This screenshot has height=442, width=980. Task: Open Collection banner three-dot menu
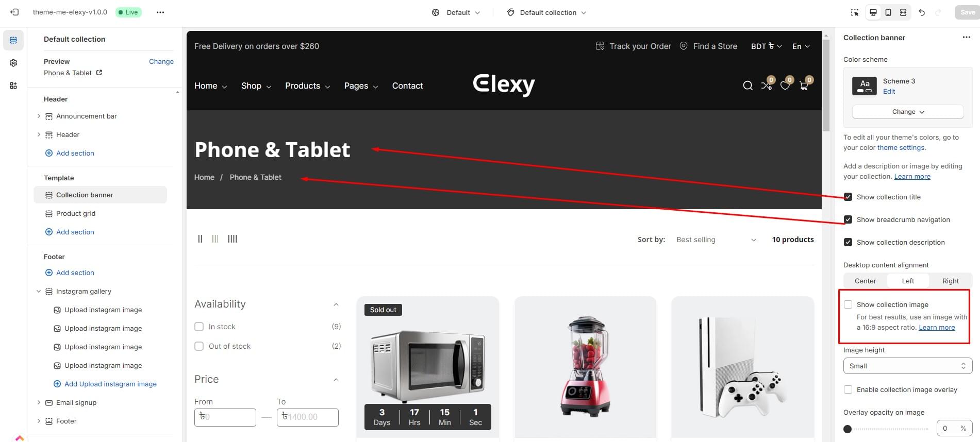[966, 38]
